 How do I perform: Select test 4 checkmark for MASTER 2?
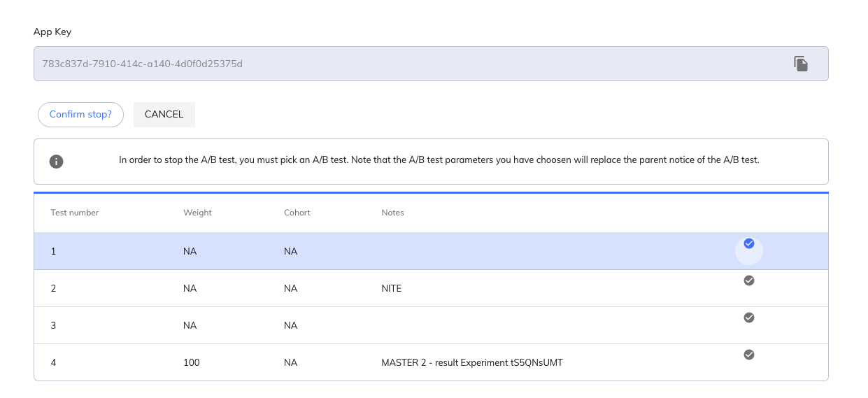pyautogui.click(x=748, y=355)
